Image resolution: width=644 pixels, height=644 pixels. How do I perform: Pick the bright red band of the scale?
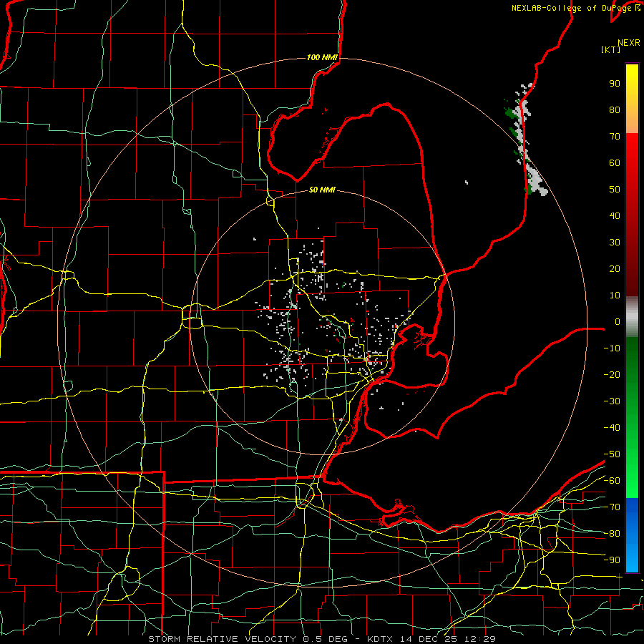(632, 215)
